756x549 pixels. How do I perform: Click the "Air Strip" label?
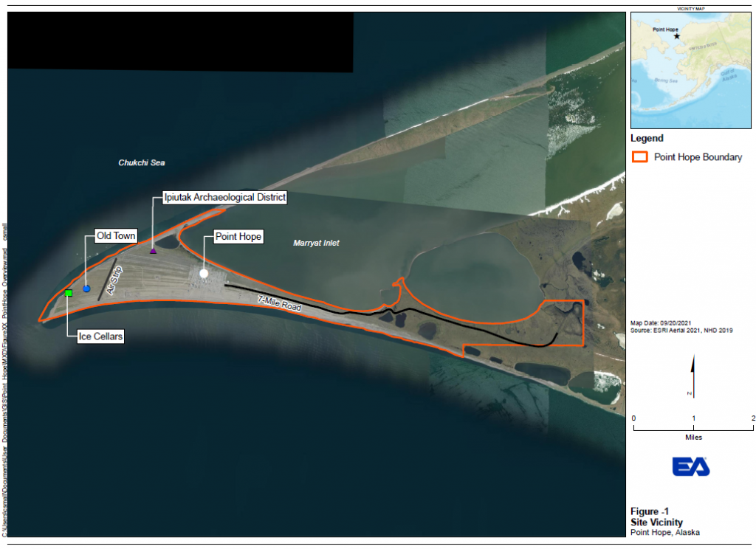click(x=114, y=280)
